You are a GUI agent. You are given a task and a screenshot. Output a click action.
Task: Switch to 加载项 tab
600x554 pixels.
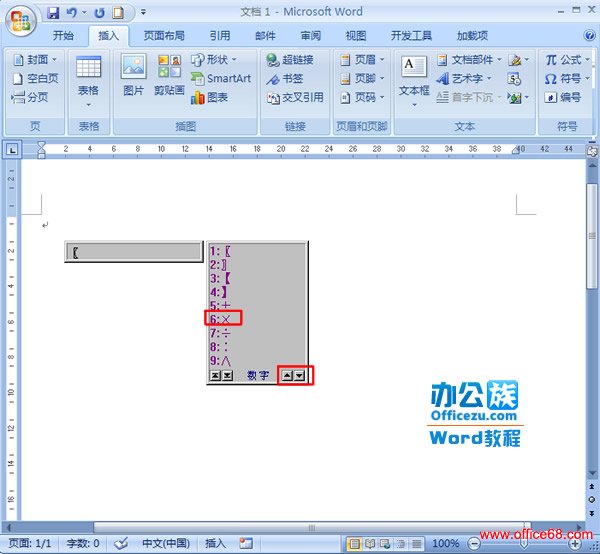[472, 36]
